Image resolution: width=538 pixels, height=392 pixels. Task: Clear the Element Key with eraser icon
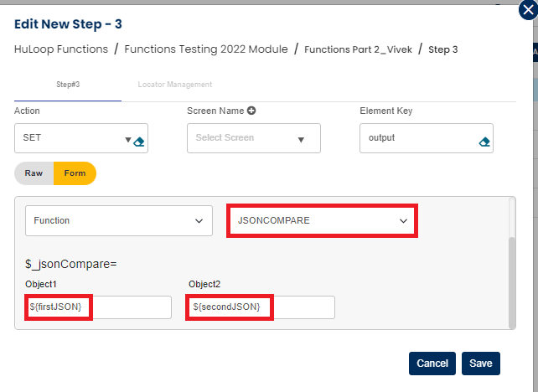coord(484,142)
